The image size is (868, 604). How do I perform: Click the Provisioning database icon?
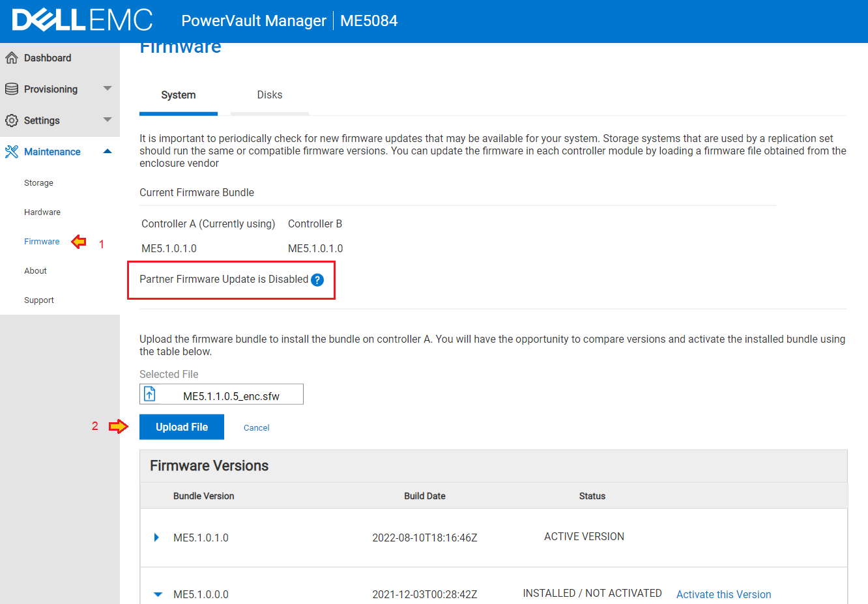pos(12,89)
